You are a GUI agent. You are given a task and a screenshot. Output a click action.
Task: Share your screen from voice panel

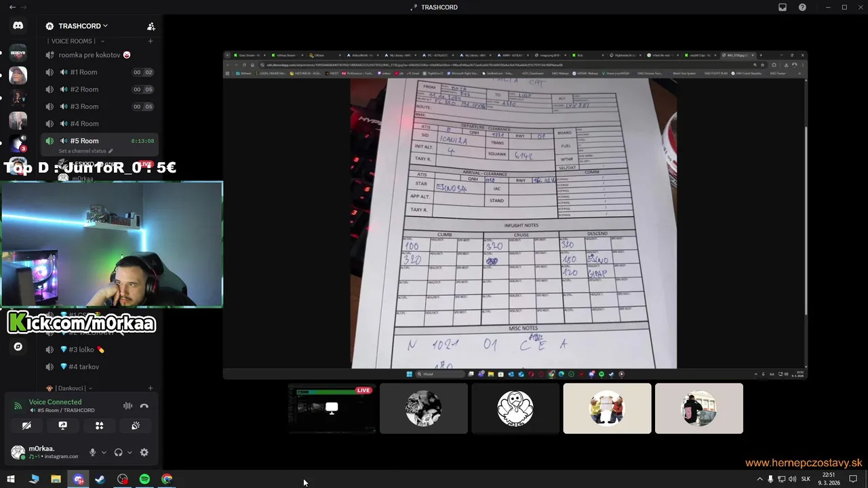tap(63, 426)
